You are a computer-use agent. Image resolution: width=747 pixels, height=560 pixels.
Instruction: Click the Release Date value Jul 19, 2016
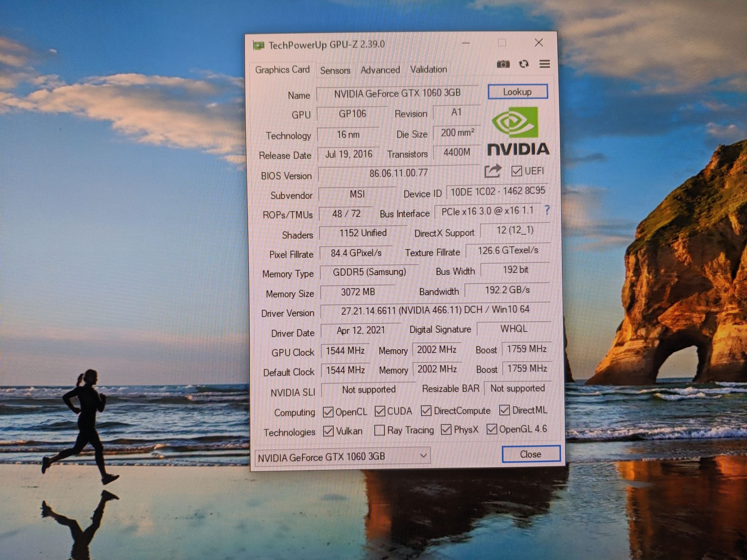coord(349,154)
